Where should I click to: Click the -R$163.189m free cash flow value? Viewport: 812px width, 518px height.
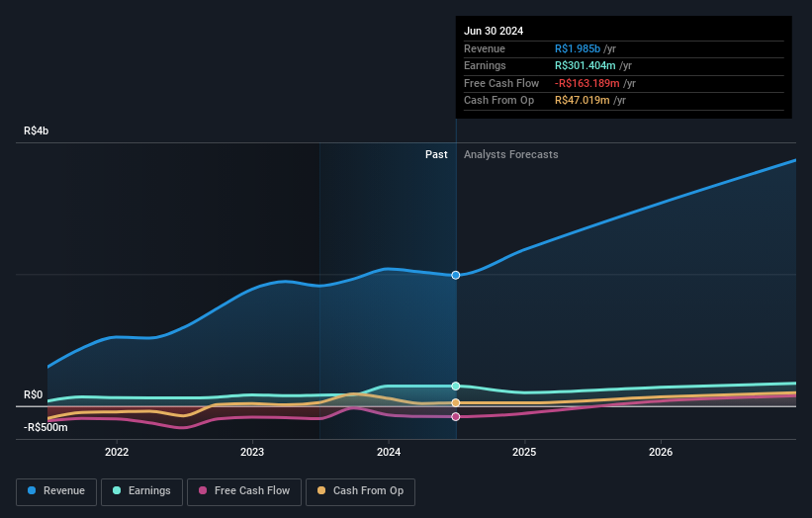pyautogui.click(x=587, y=83)
